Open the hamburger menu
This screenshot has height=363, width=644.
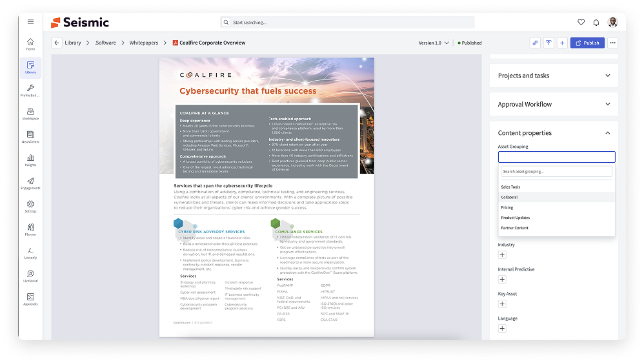[30, 22]
